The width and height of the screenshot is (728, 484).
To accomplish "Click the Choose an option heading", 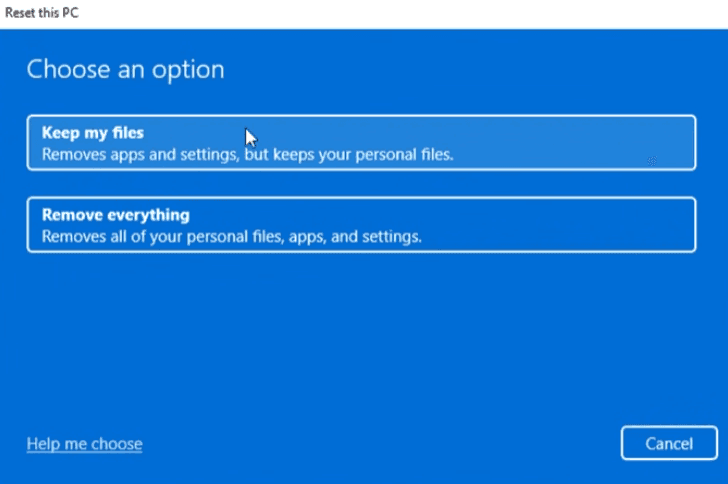I will click(125, 70).
